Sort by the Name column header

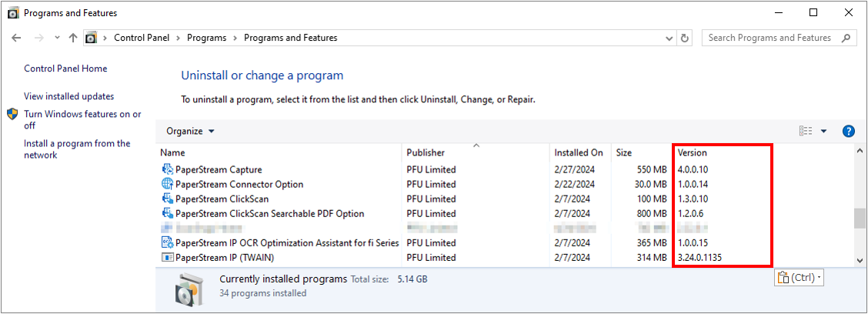[x=172, y=153]
